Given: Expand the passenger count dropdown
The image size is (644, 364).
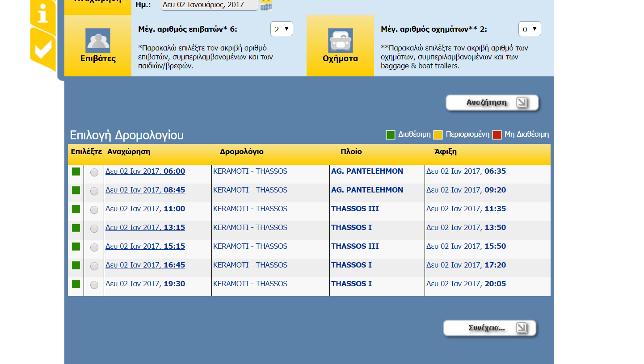Looking at the screenshot, I should 282,29.
